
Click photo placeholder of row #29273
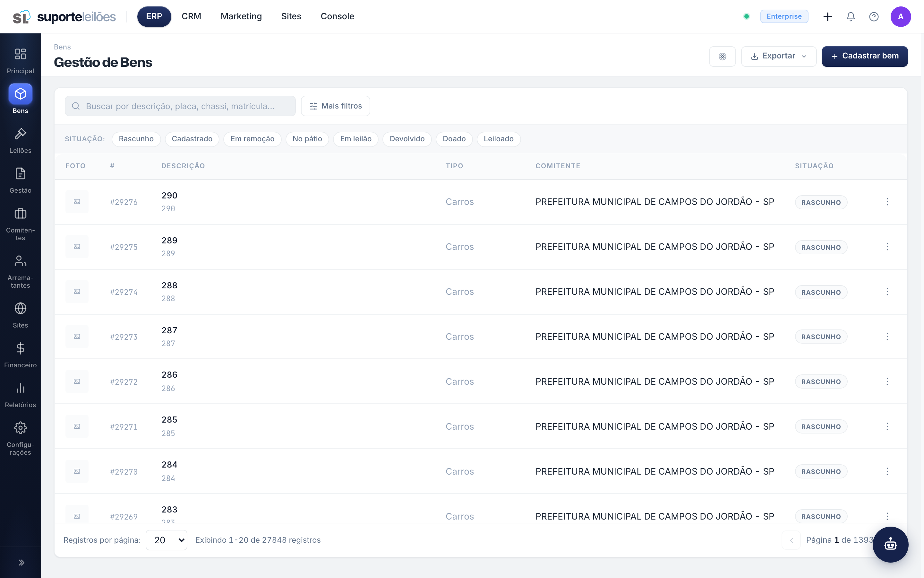(x=77, y=337)
